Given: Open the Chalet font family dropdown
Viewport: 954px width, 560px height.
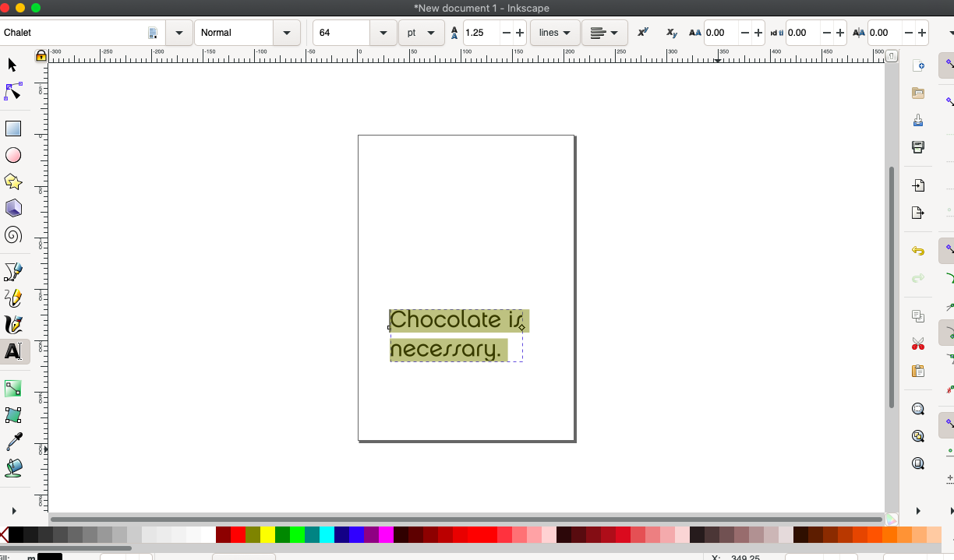Looking at the screenshot, I should coord(178,33).
